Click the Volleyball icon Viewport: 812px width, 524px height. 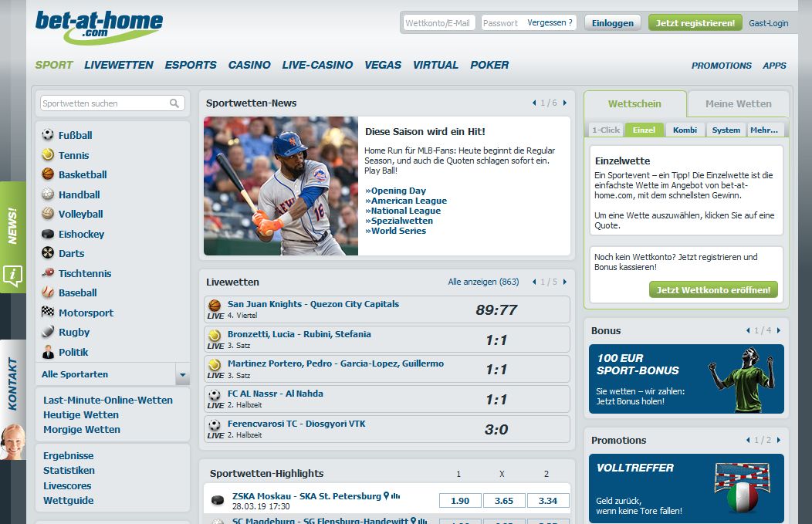(48, 213)
